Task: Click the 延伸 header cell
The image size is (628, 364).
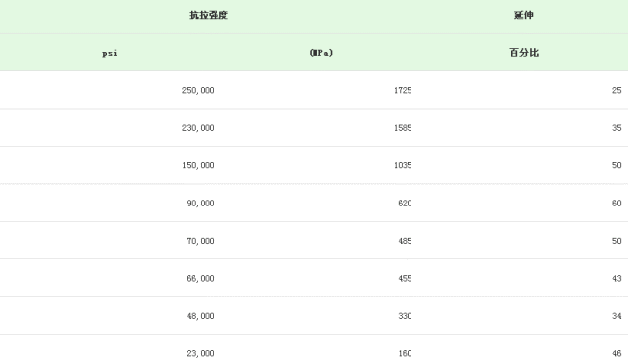Action: (x=524, y=16)
